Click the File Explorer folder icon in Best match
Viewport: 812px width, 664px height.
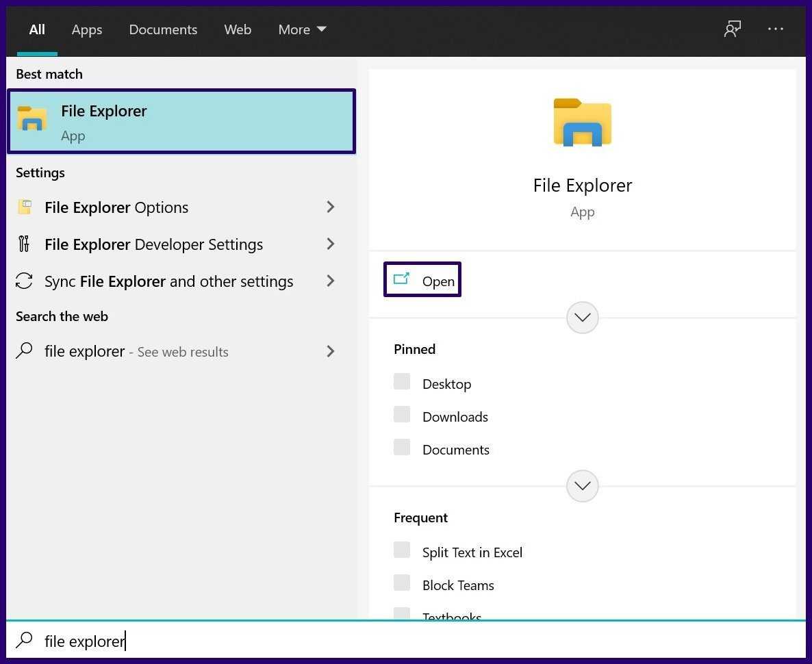(x=32, y=119)
